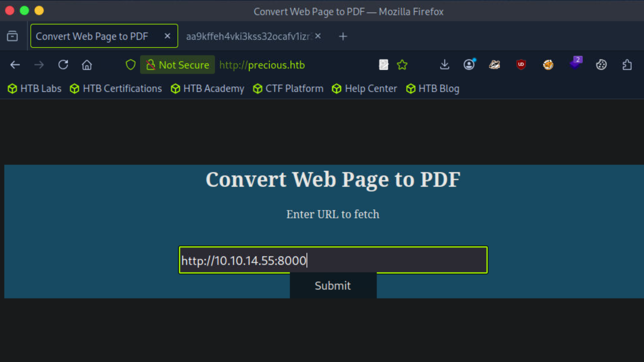Open the purple extension with badge 2

[575, 64]
